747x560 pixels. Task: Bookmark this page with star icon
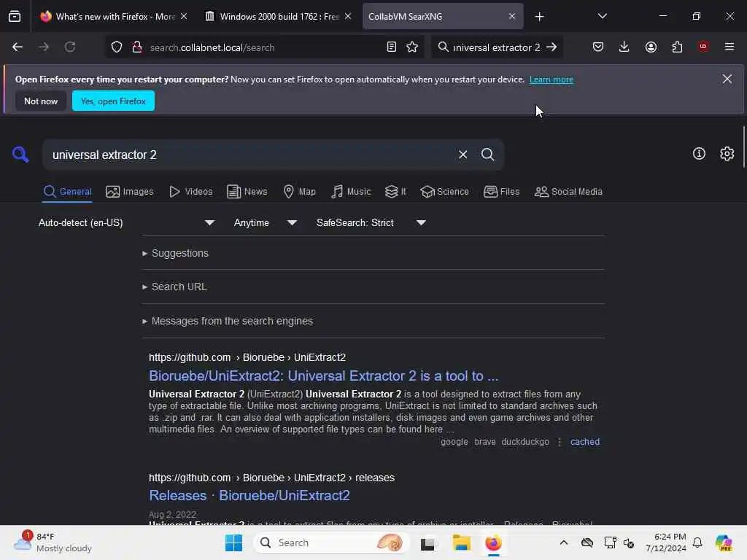pos(412,47)
